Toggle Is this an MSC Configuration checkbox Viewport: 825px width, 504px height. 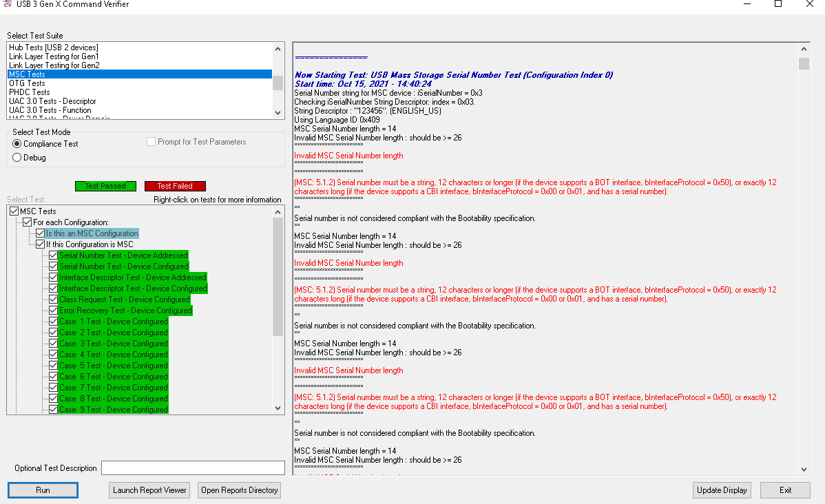(x=41, y=233)
